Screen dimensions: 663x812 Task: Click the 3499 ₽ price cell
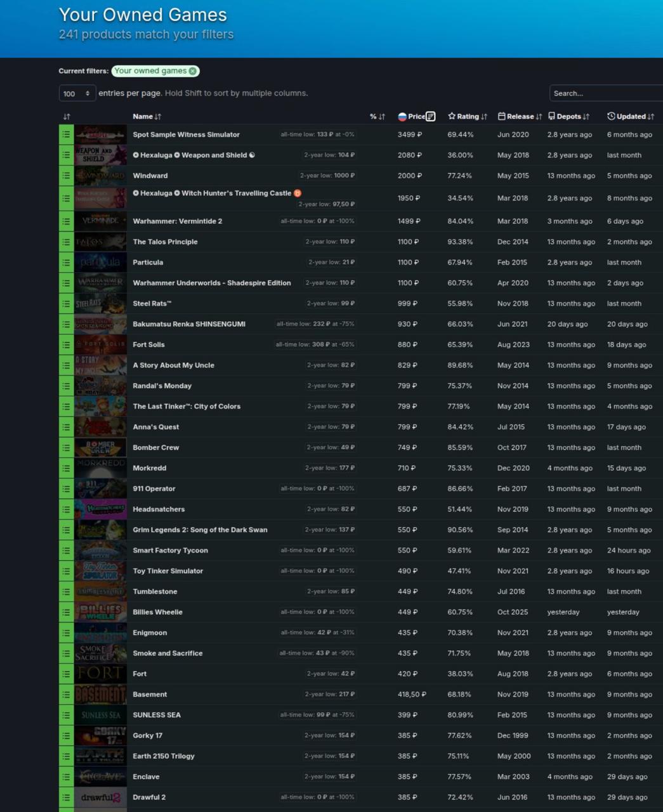click(410, 134)
